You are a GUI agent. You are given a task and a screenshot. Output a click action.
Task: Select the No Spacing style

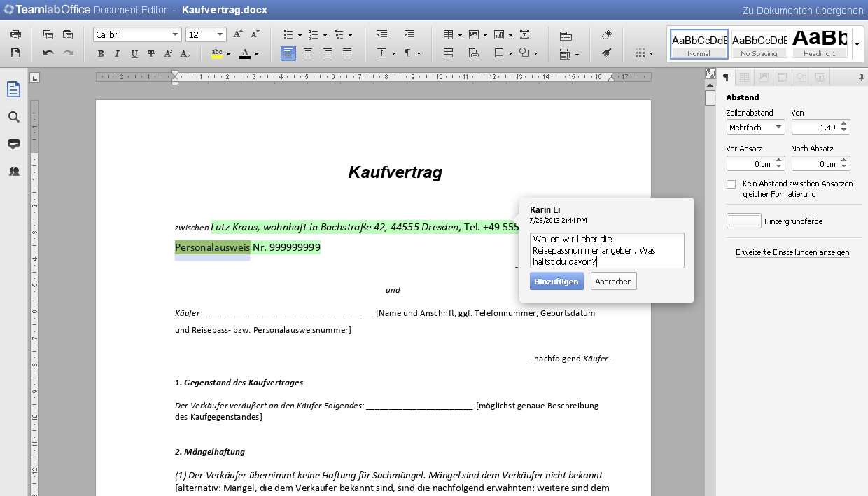(759, 43)
